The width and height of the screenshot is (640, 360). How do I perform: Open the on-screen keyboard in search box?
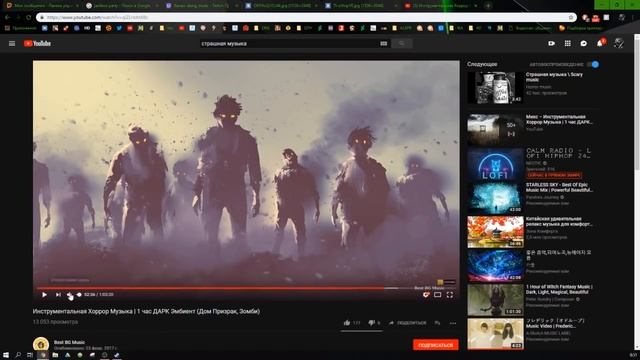pos(383,44)
